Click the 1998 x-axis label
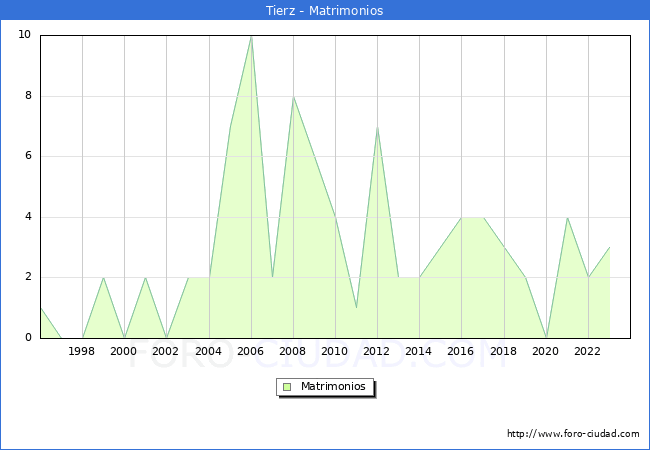 click(82, 352)
